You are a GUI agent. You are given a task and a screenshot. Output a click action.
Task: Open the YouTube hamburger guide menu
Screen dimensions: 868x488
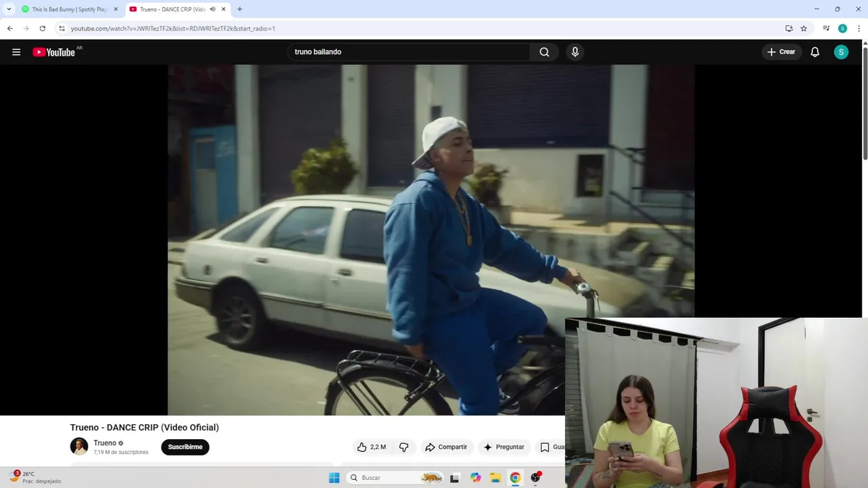pos(16,52)
